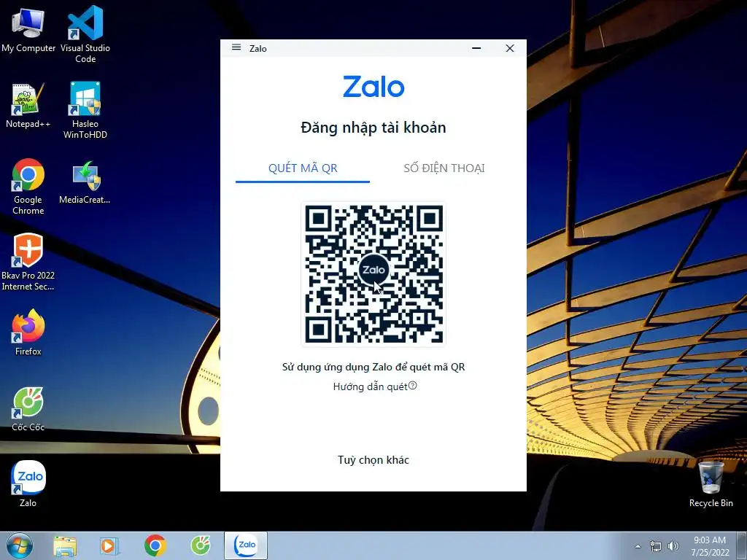Open Tuỳ chọn khác options

[x=373, y=460]
